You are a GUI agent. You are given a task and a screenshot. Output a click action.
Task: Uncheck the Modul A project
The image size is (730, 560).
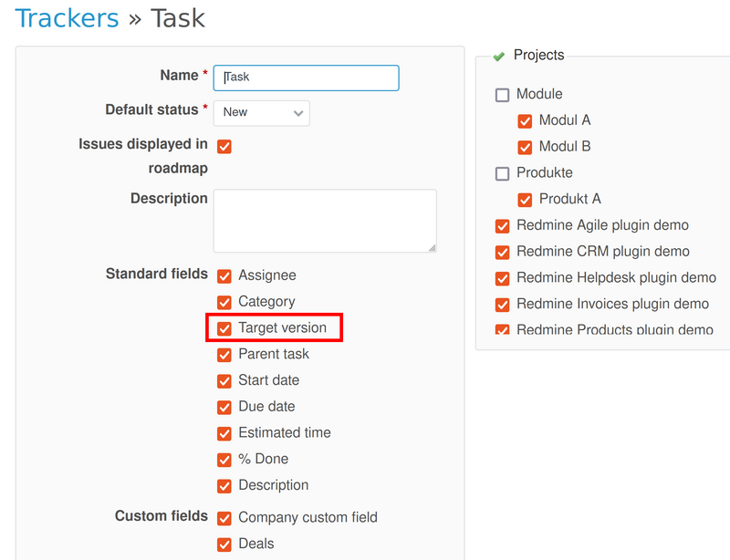pyautogui.click(x=525, y=120)
